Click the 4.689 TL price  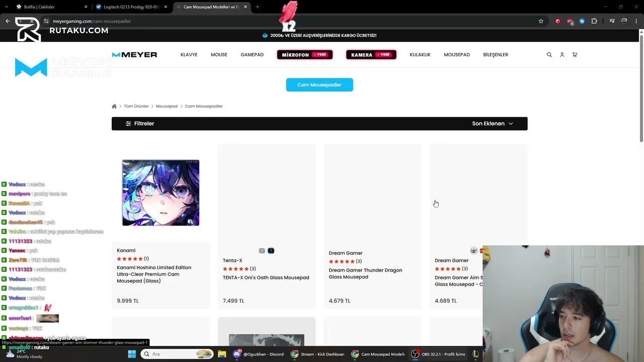click(446, 301)
